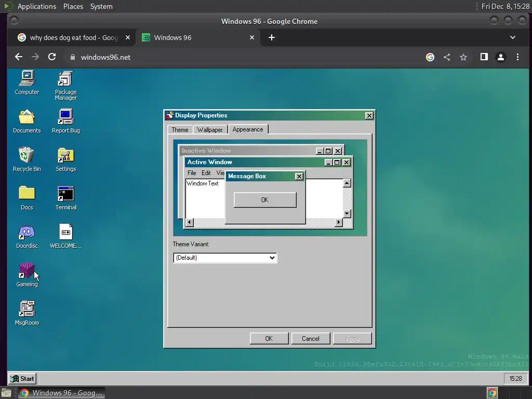The width and height of the screenshot is (532, 399).
Task: Click the preview scrollbar down arrow
Action: point(347,214)
